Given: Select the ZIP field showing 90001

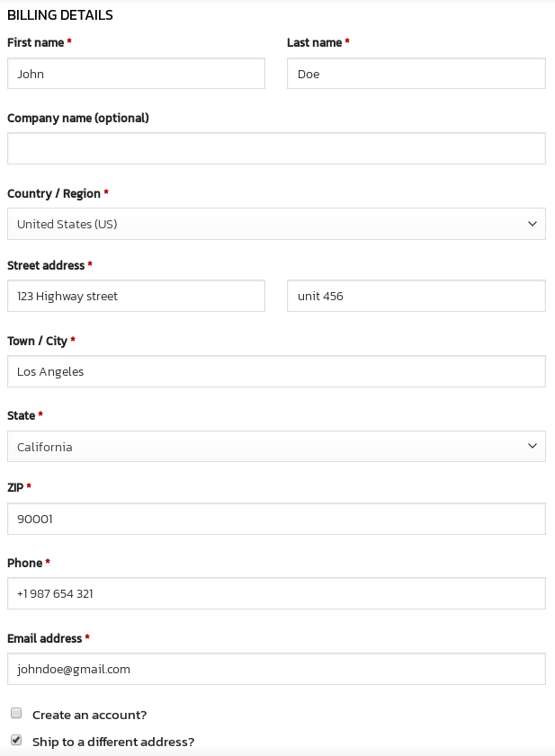Looking at the screenshot, I should [x=276, y=519].
